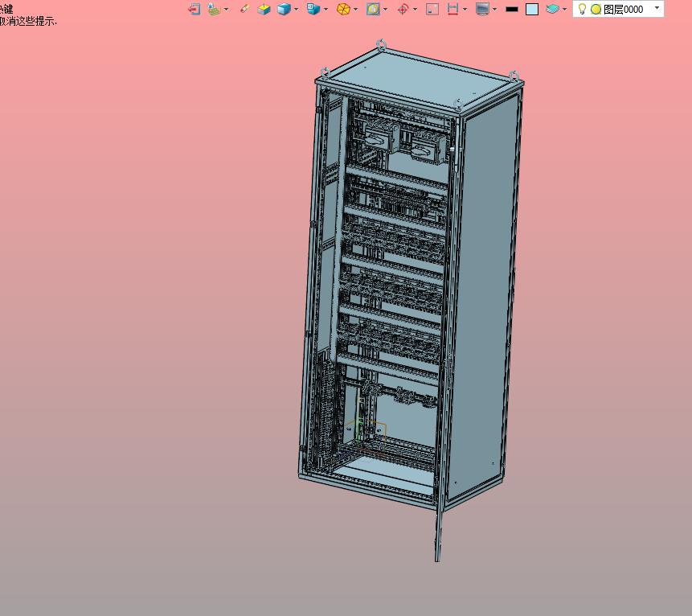The width and height of the screenshot is (692, 616).
Task: Click the blue shaded cube icon
Action: pos(284,9)
